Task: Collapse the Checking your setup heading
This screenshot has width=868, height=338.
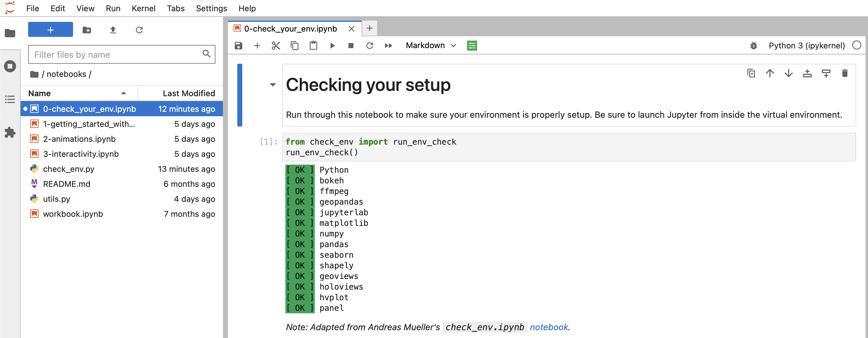Action: point(273,85)
